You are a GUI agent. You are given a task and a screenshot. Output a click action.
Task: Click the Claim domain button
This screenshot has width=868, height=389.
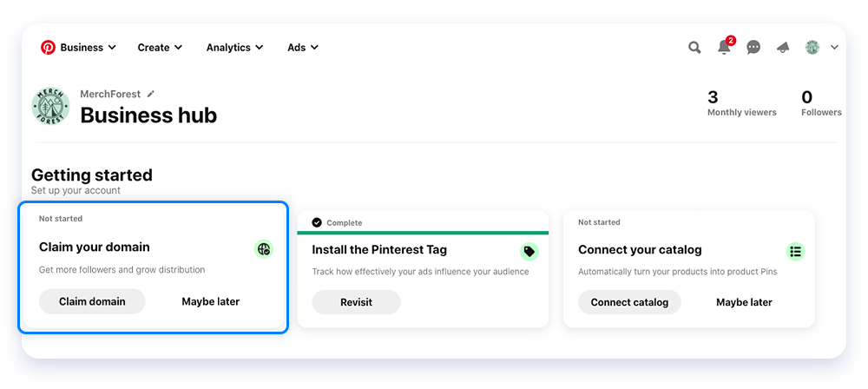tap(92, 301)
